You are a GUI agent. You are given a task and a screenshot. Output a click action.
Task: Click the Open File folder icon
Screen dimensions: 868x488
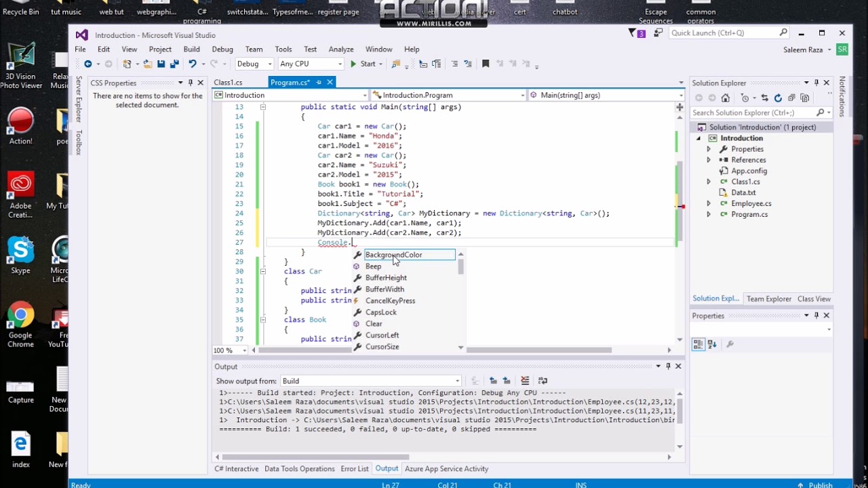pyautogui.click(x=147, y=64)
